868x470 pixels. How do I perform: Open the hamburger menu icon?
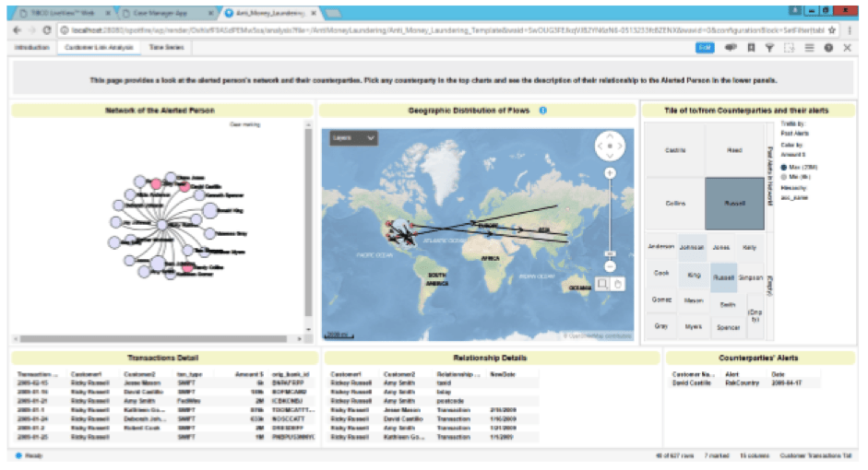(809, 48)
